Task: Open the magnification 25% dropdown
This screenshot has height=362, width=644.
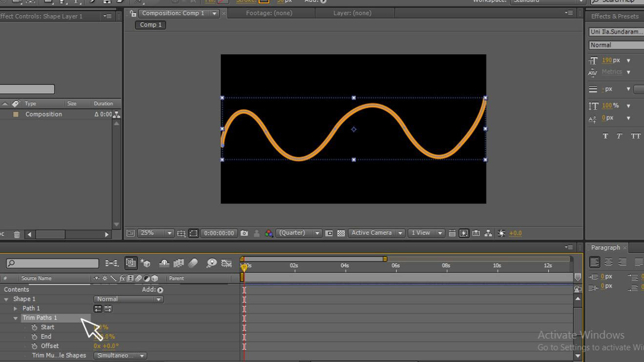Action: [x=156, y=233]
